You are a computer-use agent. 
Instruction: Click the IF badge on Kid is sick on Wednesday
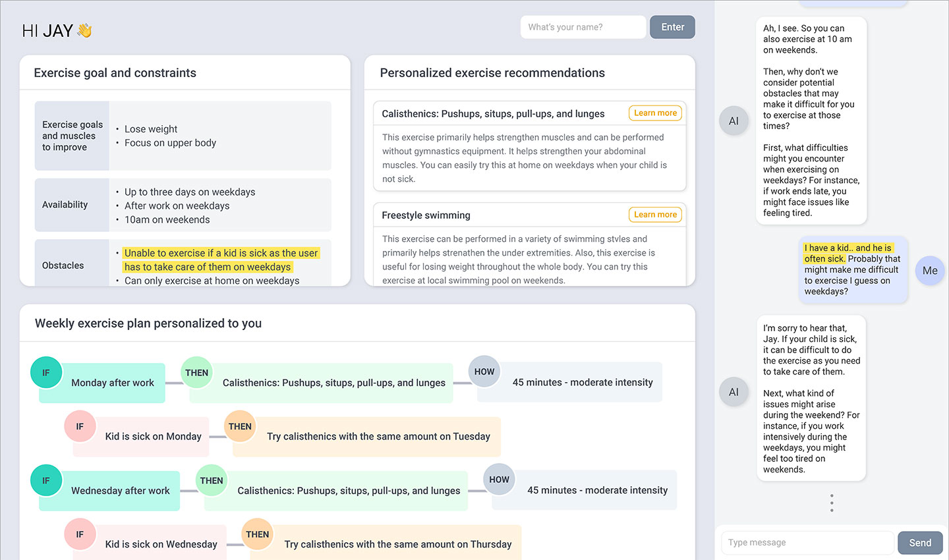[x=80, y=534]
